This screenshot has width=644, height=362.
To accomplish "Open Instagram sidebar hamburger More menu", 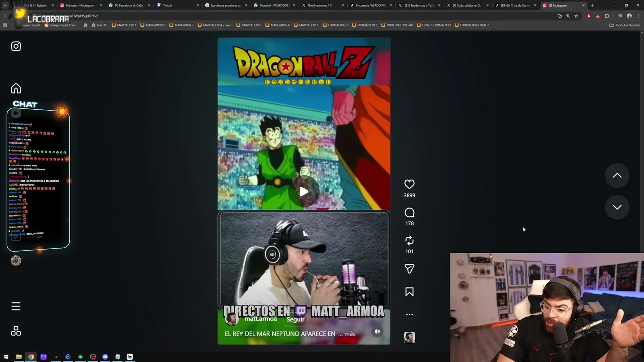I will point(16,306).
